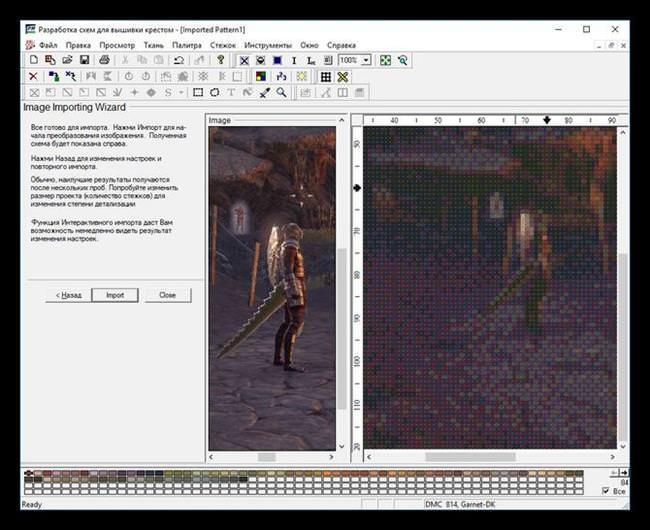Click the Import button

coord(115,295)
